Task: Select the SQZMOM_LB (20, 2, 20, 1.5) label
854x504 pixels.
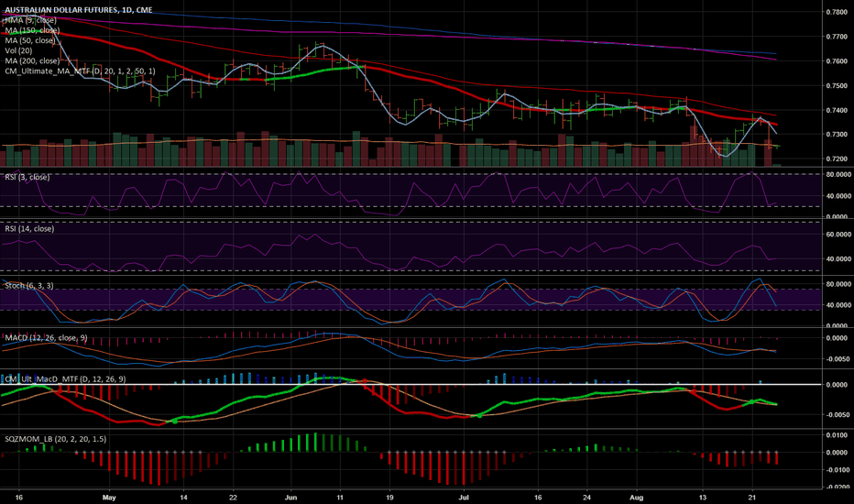Action: 56,439
